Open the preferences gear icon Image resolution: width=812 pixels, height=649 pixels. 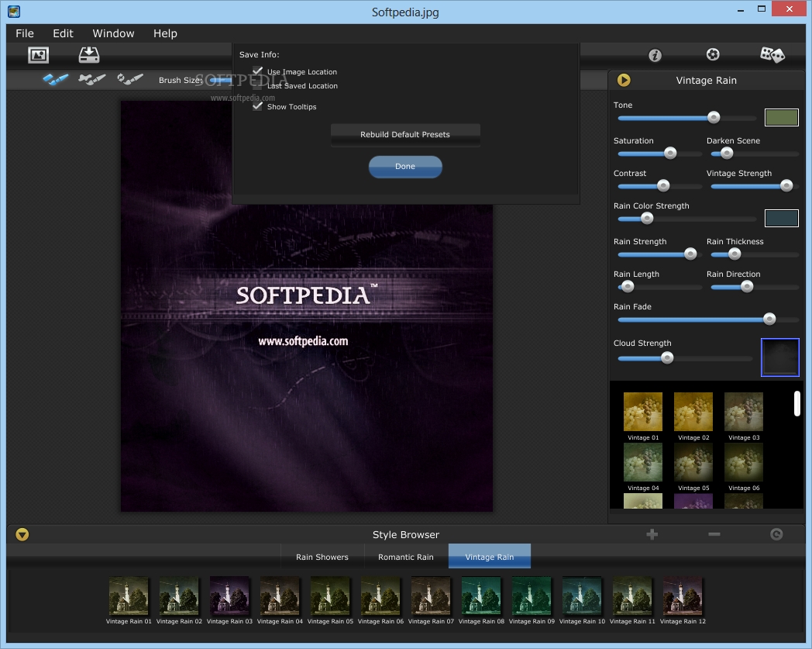pyautogui.click(x=713, y=54)
